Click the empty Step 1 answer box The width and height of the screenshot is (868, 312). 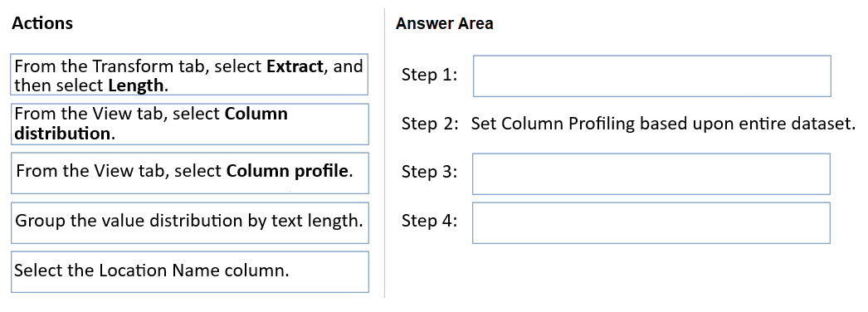(x=651, y=76)
